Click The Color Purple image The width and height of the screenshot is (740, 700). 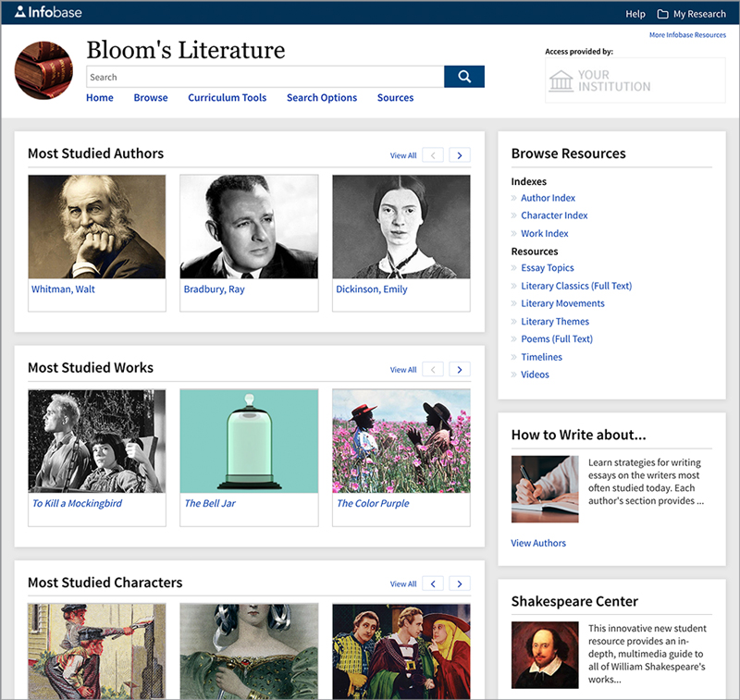(x=401, y=441)
